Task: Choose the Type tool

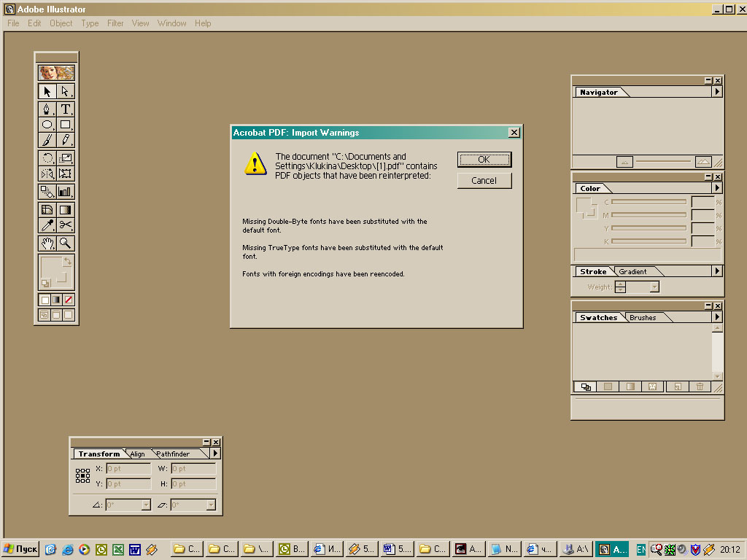Action: click(x=65, y=109)
